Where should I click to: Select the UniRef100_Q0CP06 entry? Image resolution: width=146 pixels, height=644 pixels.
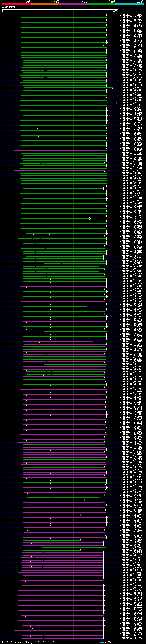pos(131,75)
